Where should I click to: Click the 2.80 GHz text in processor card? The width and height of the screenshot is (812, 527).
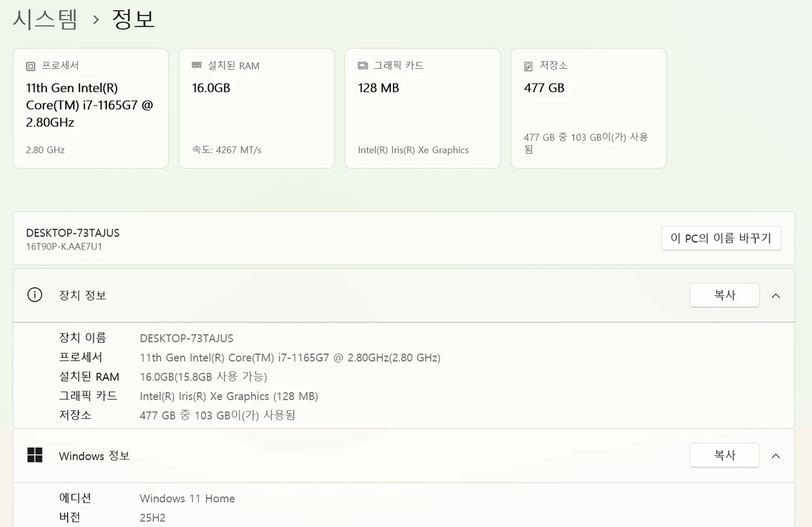(x=45, y=150)
